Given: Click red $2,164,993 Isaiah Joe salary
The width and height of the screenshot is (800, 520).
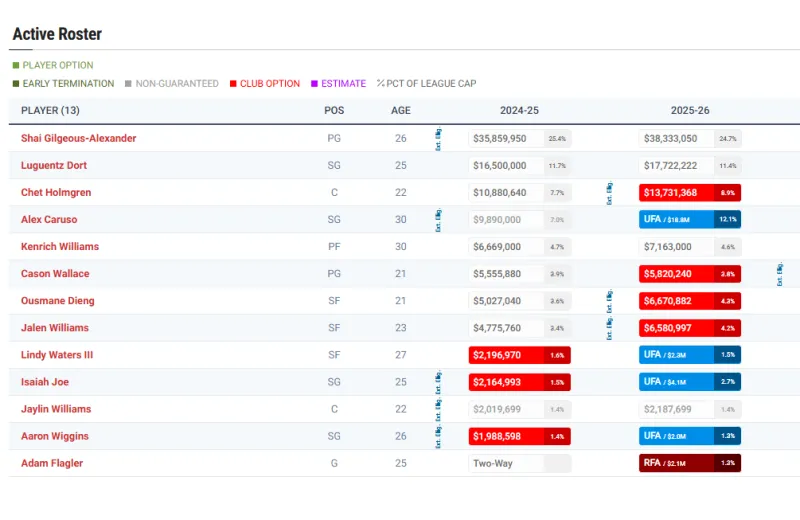Looking at the screenshot, I should 519,382.
